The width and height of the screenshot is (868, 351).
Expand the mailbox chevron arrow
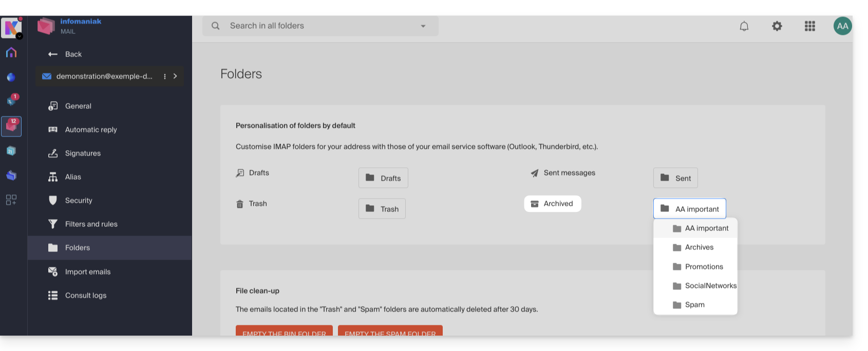tap(175, 76)
